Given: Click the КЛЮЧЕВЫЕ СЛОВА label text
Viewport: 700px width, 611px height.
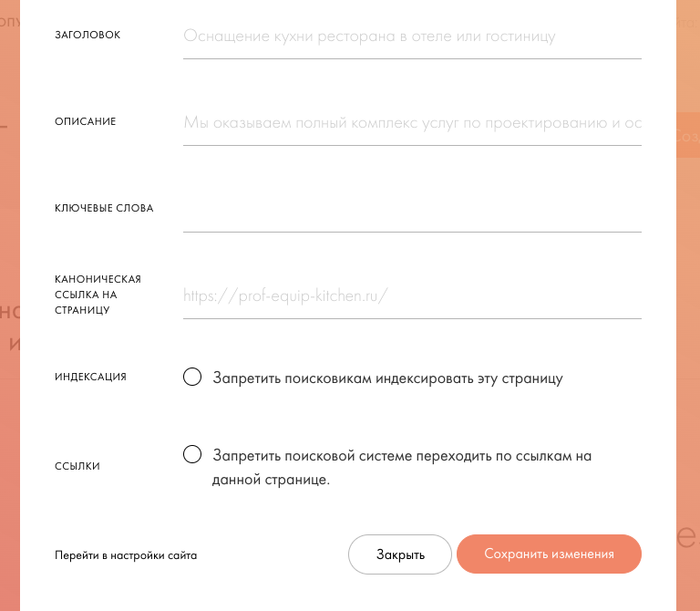Looking at the screenshot, I should [104, 208].
